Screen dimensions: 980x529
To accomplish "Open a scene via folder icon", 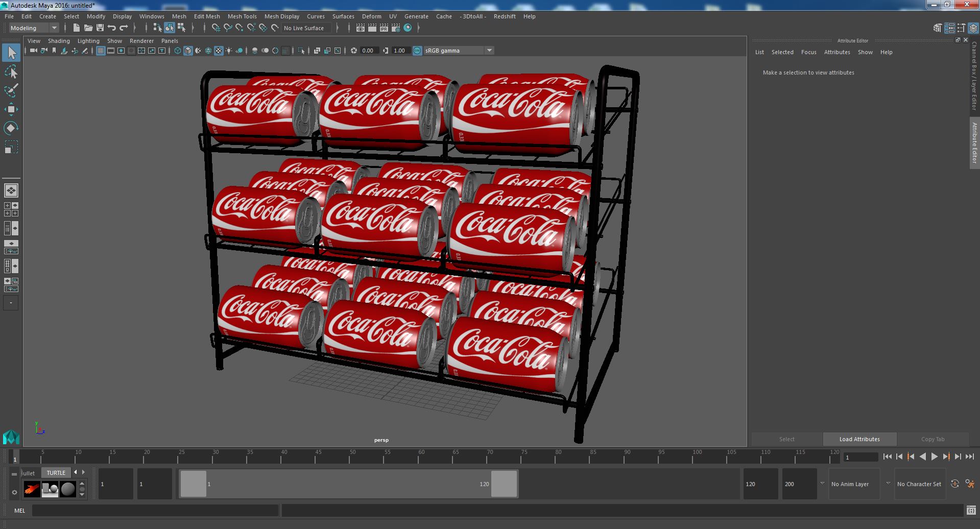I will 88,28.
